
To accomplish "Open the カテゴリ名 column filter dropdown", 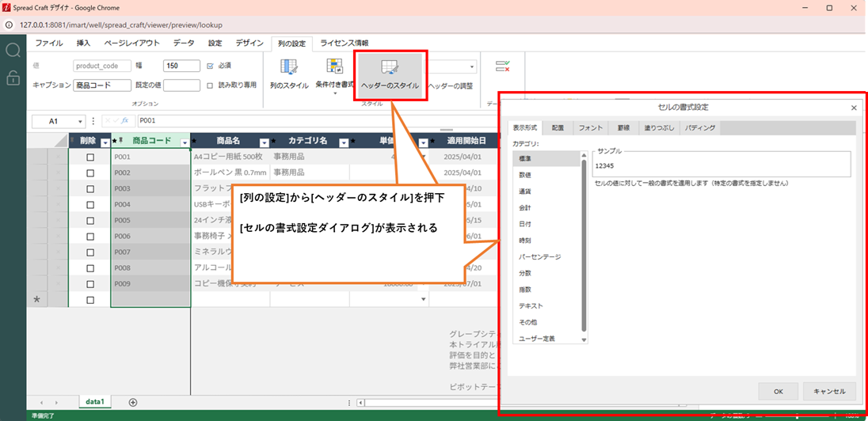I will coord(343,142).
